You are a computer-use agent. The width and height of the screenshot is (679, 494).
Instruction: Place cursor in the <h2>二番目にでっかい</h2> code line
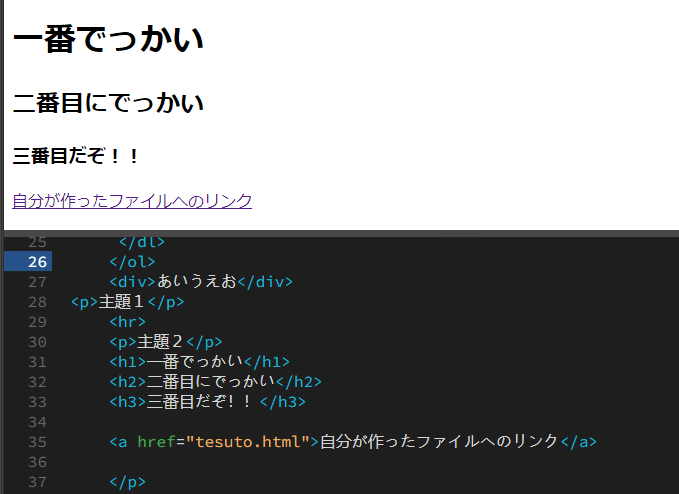pos(215,382)
